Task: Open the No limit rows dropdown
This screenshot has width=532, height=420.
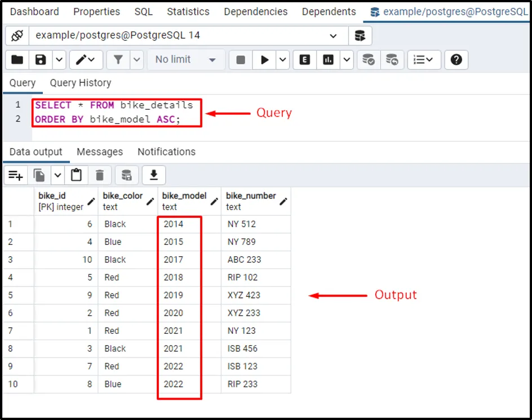Action: [x=186, y=60]
